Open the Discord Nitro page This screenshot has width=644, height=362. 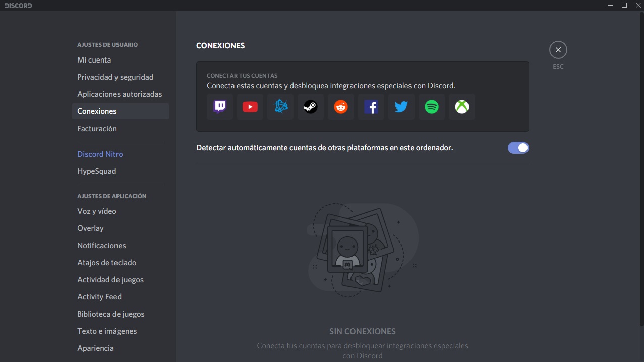pos(100,154)
